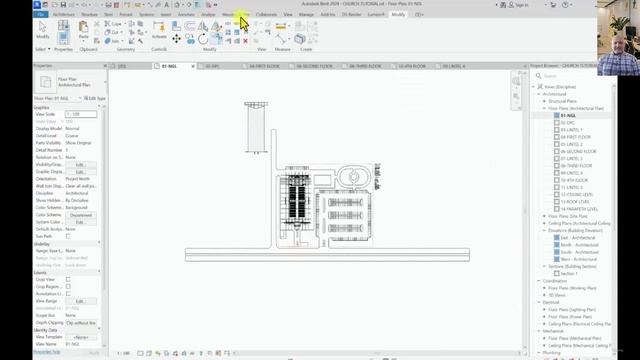
Task: Select the Align tool
Action: [176, 26]
